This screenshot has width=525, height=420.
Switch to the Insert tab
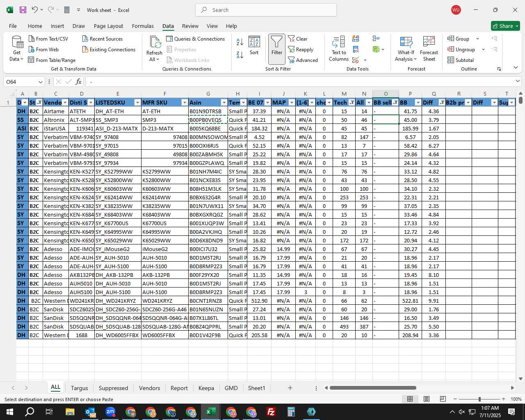[57, 26]
